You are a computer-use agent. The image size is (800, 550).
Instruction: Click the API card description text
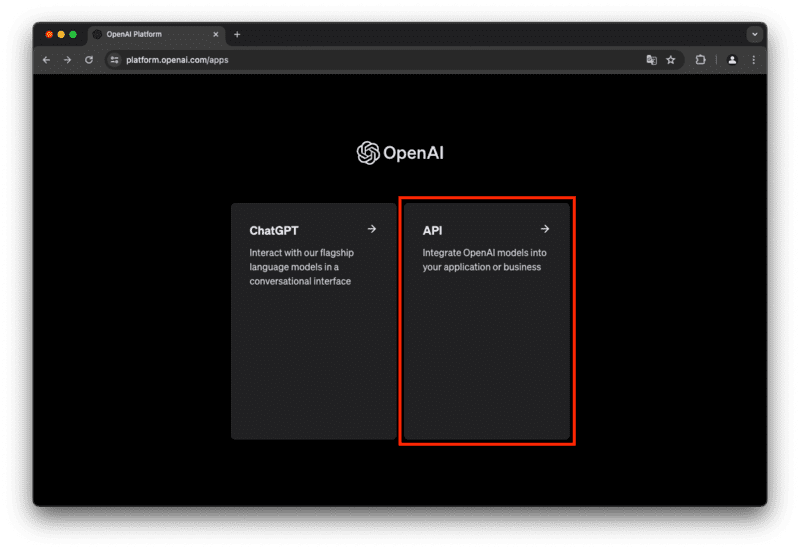click(x=481, y=260)
